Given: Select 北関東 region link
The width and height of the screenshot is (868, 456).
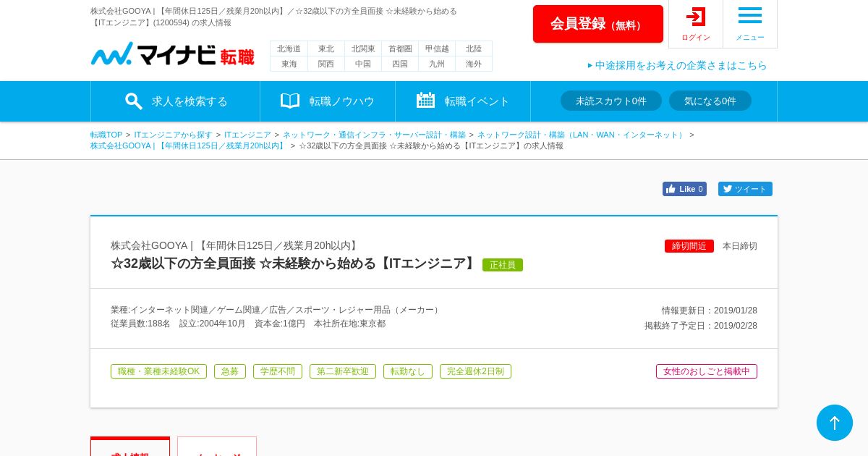Looking at the screenshot, I should [363, 48].
